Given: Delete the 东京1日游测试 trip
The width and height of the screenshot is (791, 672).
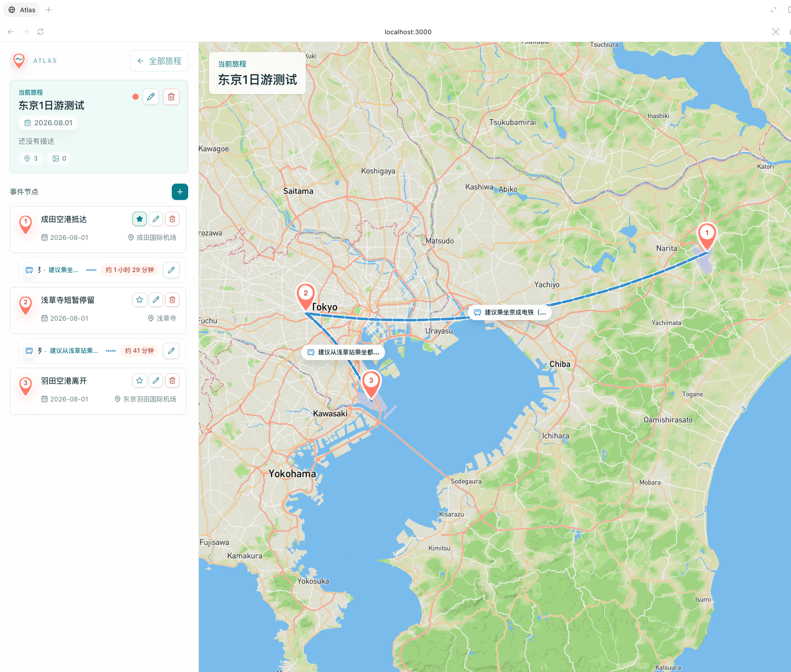Looking at the screenshot, I should (x=171, y=97).
